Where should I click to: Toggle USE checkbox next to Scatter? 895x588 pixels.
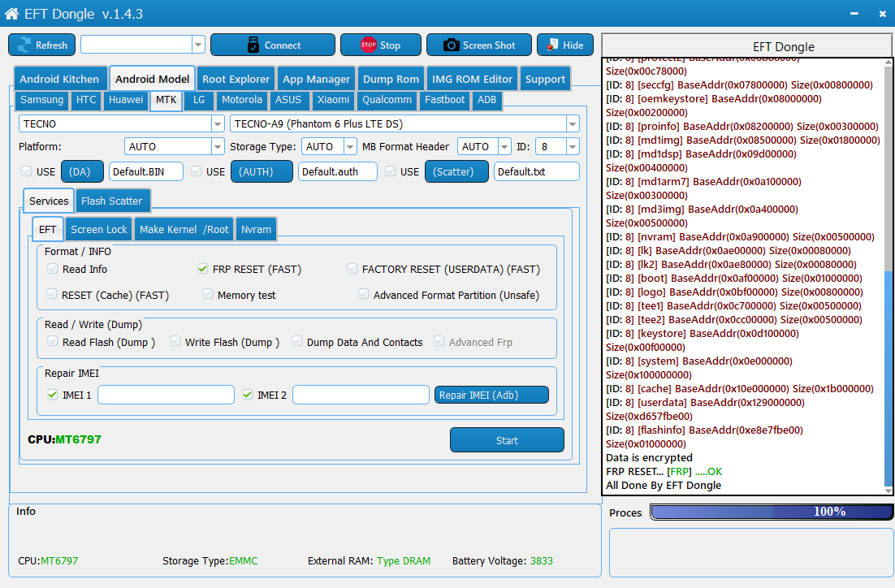[391, 171]
